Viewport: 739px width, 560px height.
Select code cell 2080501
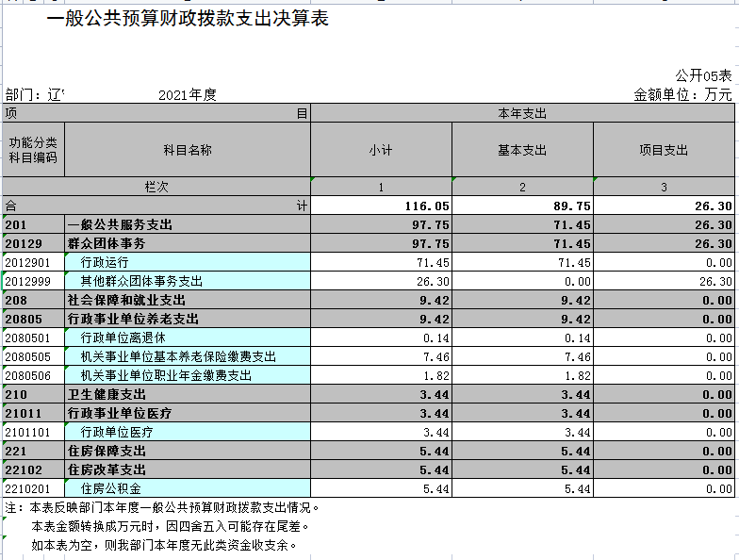click(34, 338)
